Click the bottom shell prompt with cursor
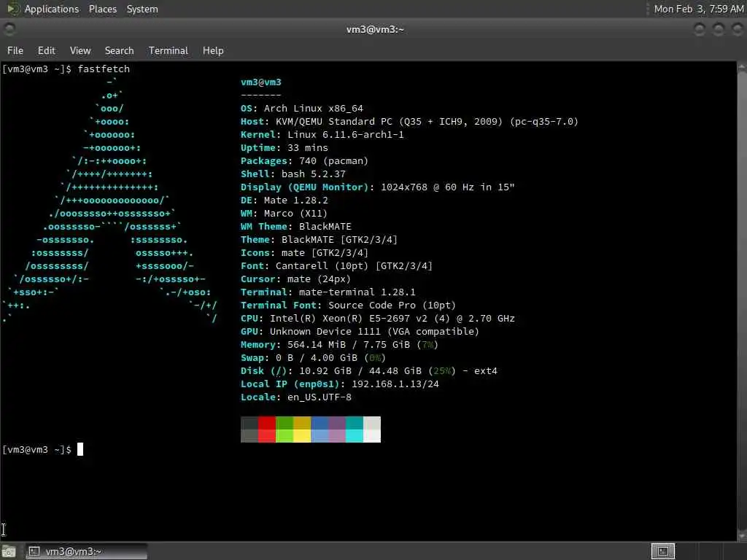747x560 pixels. pyautogui.click(x=43, y=449)
